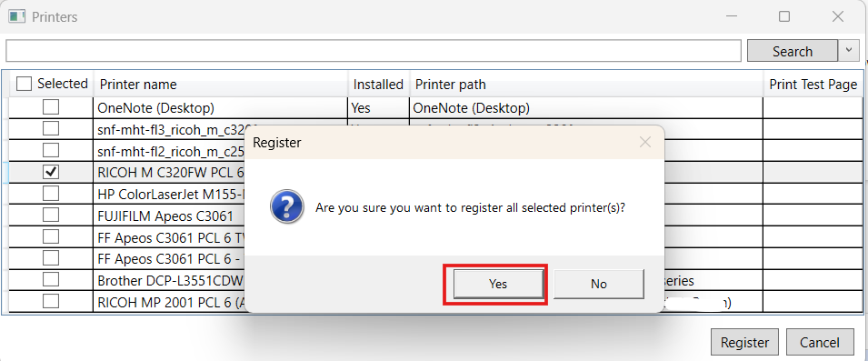Open the dropdown arrow beside Search
Image resolution: width=868 pixels, height=361 pixels.
coord(849,51)
